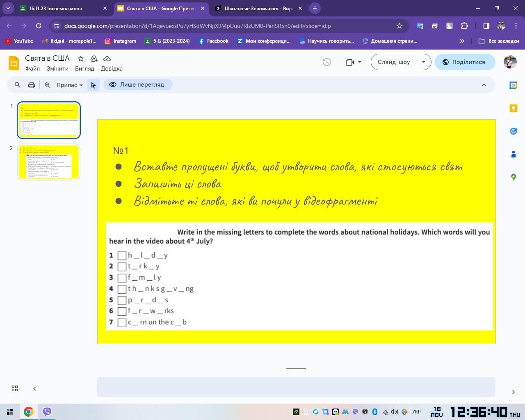Start the Слайд-шоу presentation
The width and height of the screenshot is (525, 420).
(x=394, y=62)
